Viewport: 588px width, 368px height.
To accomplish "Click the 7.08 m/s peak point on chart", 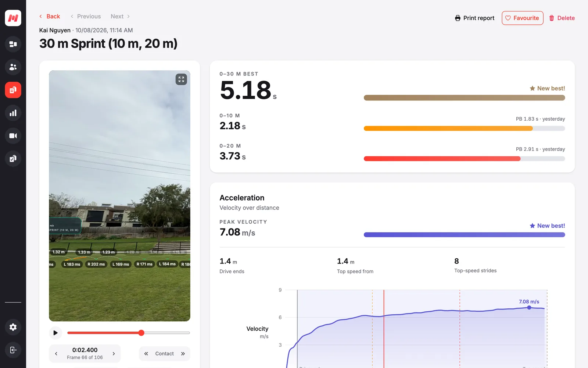I will click(x=529, y=307).
